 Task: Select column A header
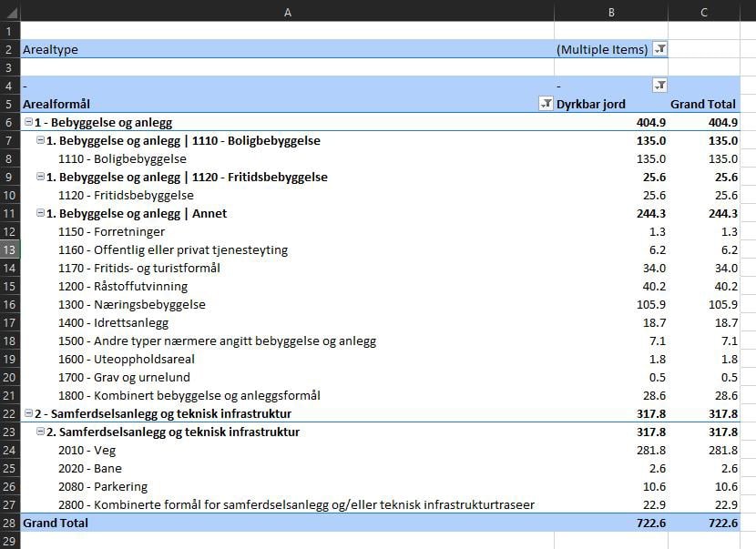(x=287, y=11)
